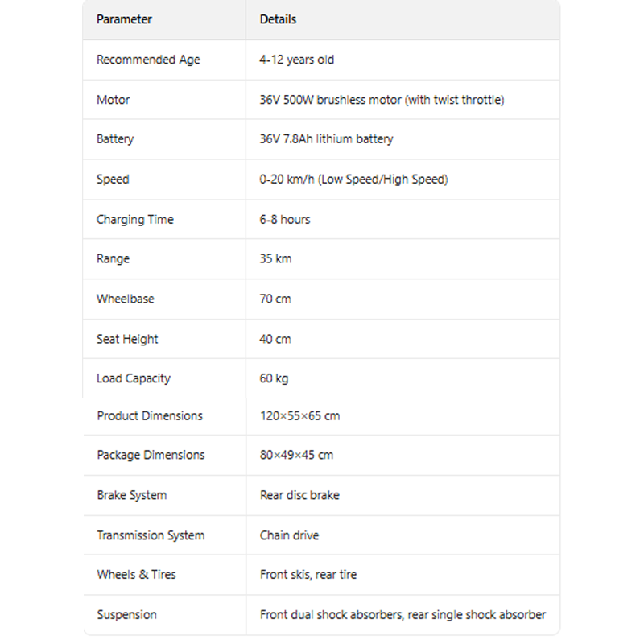This screenshot has height=644, width=644.
Task: Select the Package Dimensions label
Action: (x=151, y=455)
